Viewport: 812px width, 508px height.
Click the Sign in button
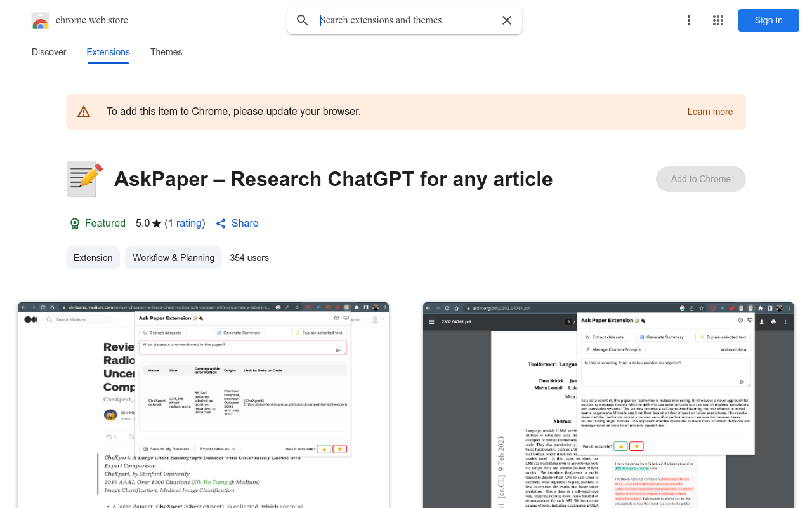[769, 20]
